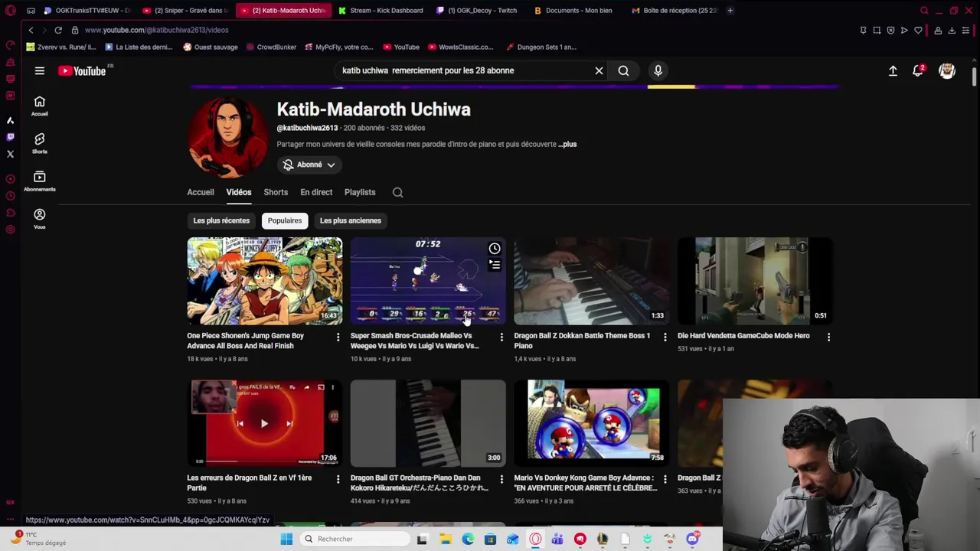Open Accueil in the YouTube mini sidebar
Image resolution: width=980 pixels, height=551 pixels.
point(39,106)
